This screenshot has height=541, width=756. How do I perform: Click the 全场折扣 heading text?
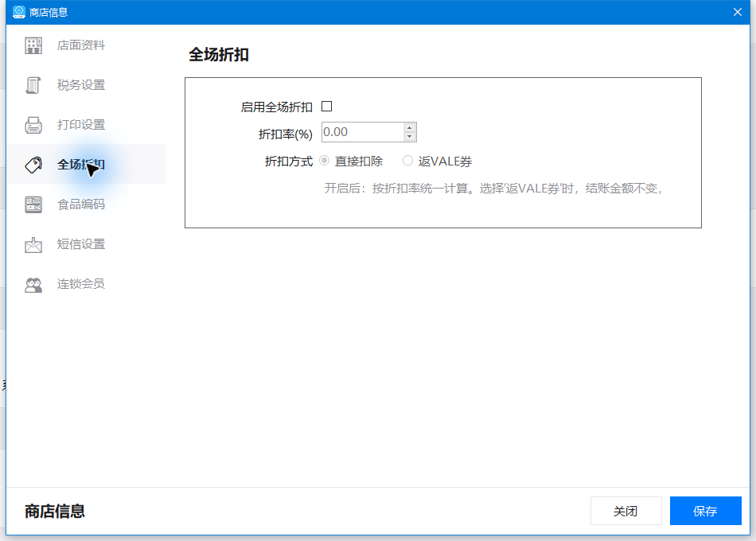(219, 54)
